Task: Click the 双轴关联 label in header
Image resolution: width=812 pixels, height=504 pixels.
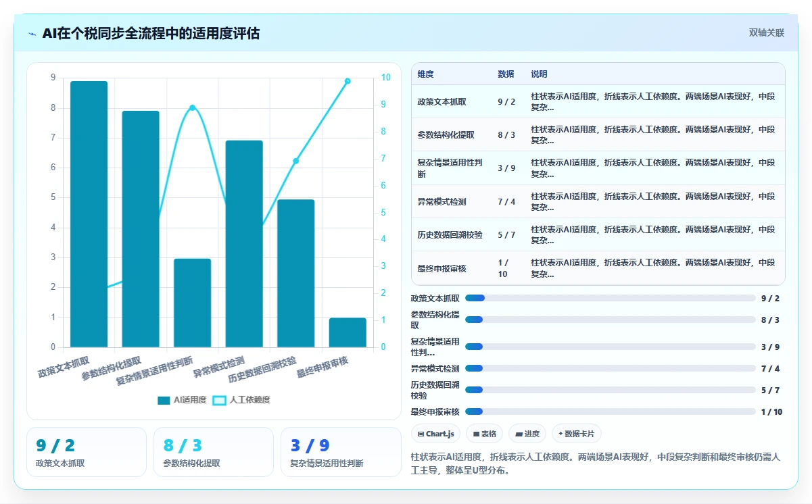Action: coord(766,33)
